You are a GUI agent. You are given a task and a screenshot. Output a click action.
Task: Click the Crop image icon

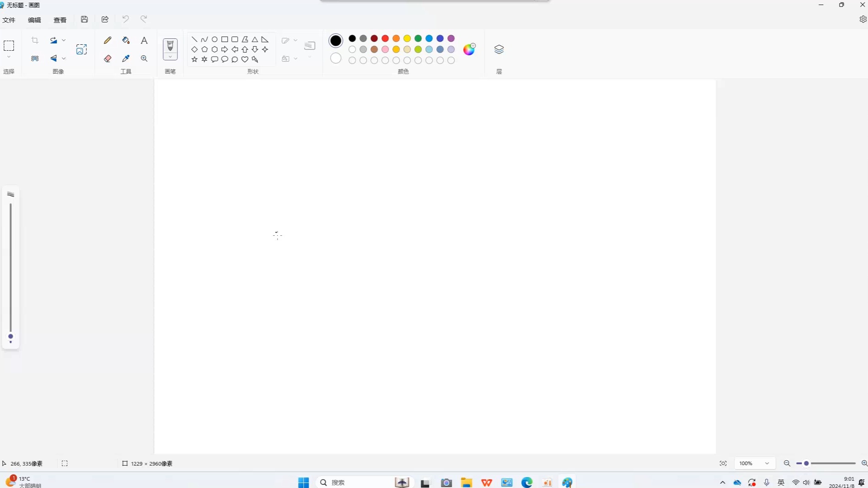[35, 40]
